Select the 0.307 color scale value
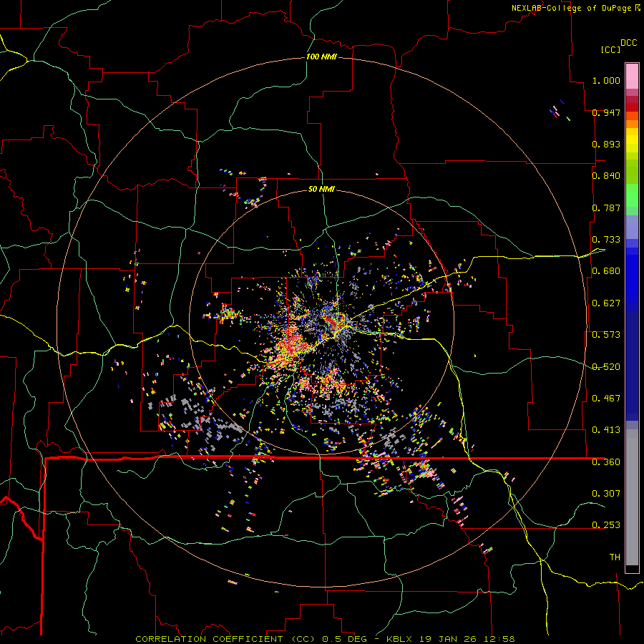The width and height of the screenshot is (644, 644). point(606,493)
